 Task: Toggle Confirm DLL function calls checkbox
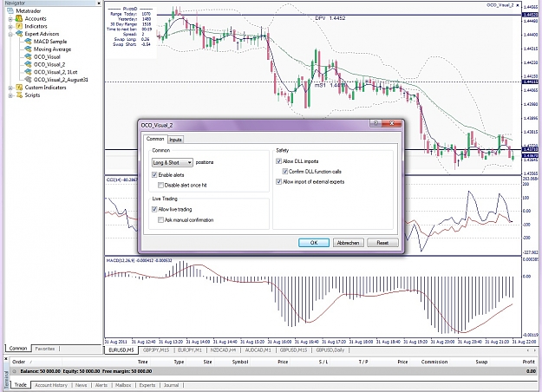click(285, 172)
